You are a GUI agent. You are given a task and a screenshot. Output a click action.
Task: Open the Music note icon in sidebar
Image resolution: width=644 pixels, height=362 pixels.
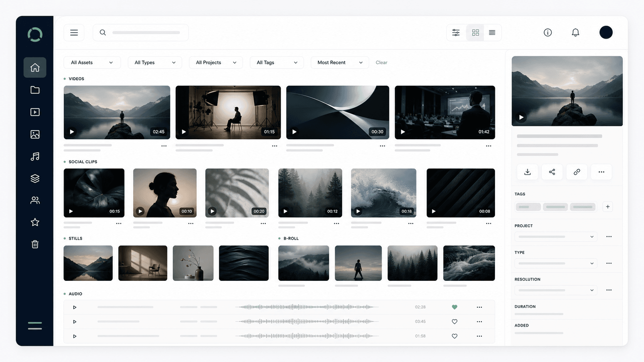pyautogui.click(x=35, y=156)
